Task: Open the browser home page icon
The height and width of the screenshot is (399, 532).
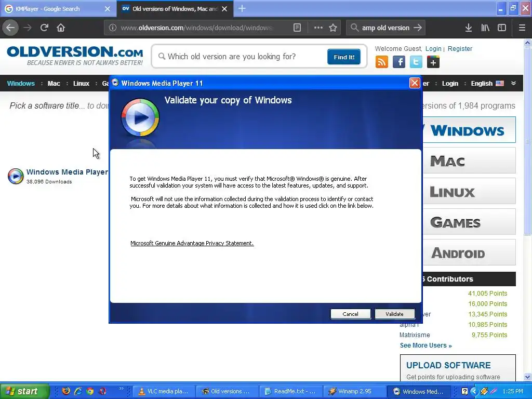Action: click(x=61, y=28)
